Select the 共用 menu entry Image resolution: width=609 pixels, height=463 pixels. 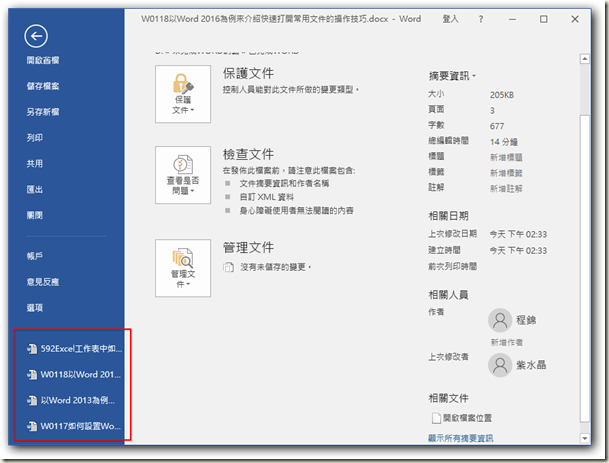click(x=35, y=164)
